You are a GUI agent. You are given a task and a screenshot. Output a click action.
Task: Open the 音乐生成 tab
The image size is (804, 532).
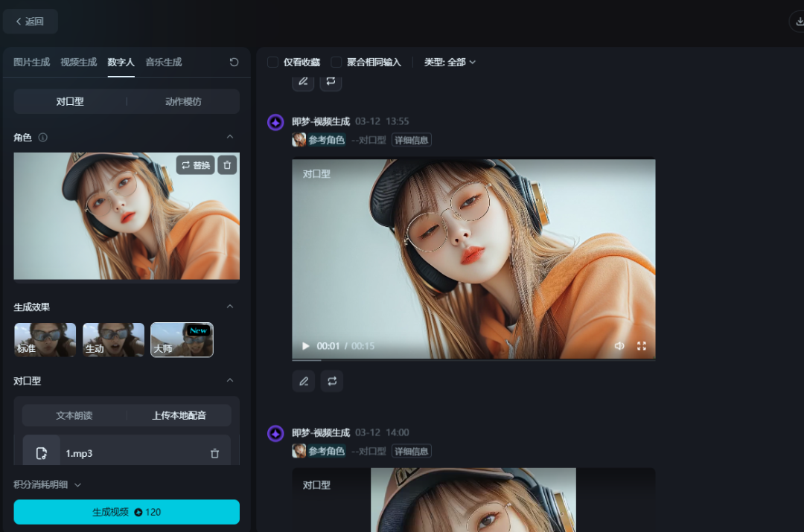164,62
